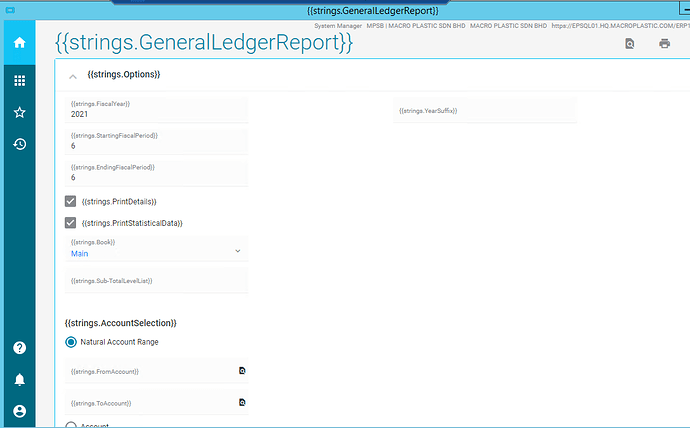
Task: Click the strings.AccountSelection heading
Action: coord(121,323)
